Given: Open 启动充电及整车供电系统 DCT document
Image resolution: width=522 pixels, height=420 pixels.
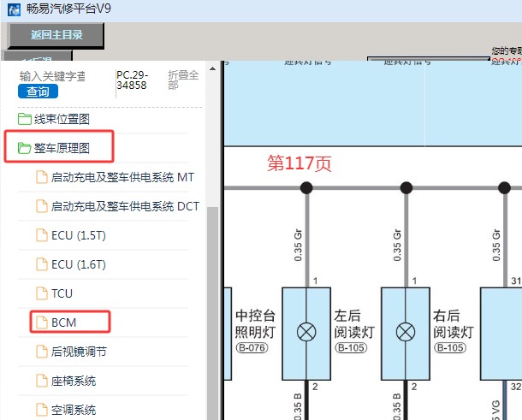Looking at the screenshot, I should point(125,206).
